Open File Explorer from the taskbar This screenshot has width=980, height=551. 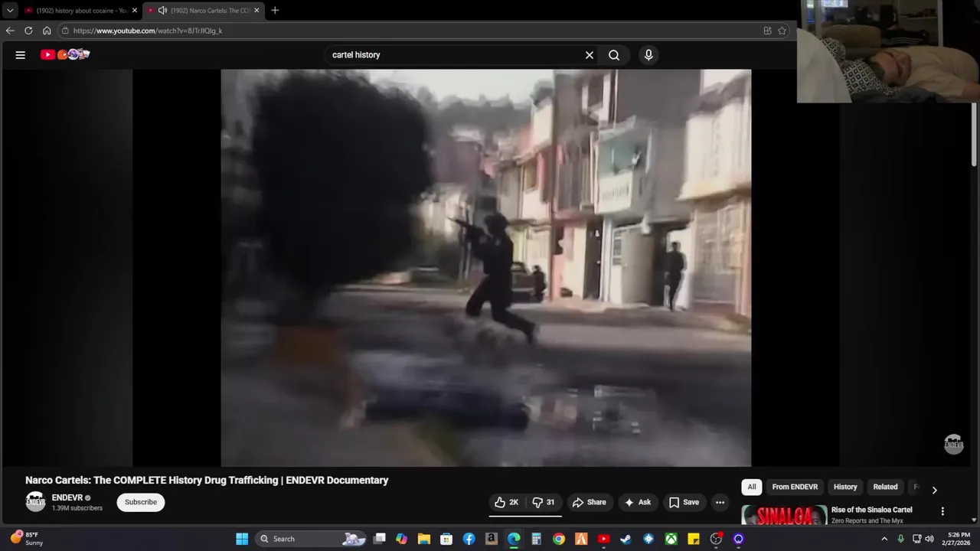tap(424, 539)
